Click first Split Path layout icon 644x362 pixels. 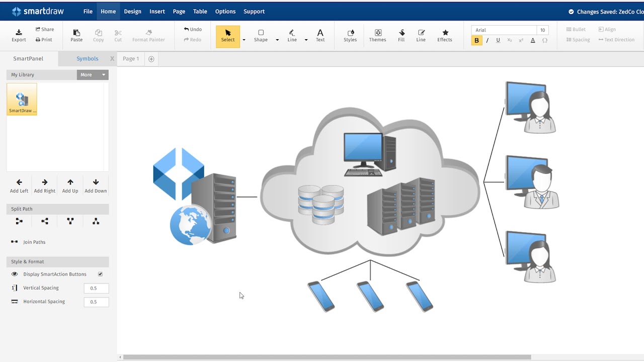tap(19, 221)
